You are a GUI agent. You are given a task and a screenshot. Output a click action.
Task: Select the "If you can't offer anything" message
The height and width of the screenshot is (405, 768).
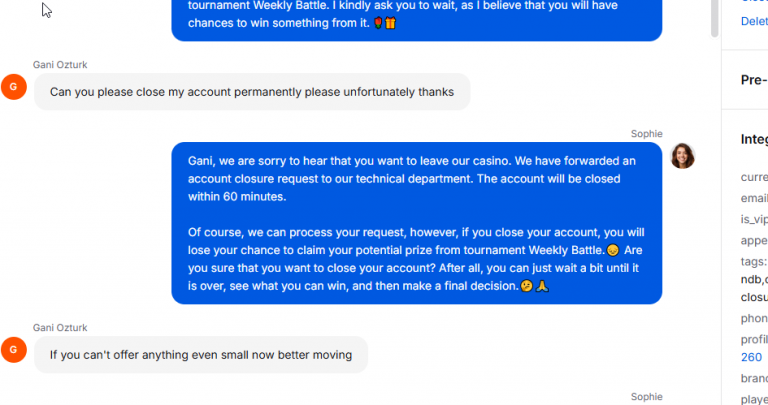tap(201, 354)
